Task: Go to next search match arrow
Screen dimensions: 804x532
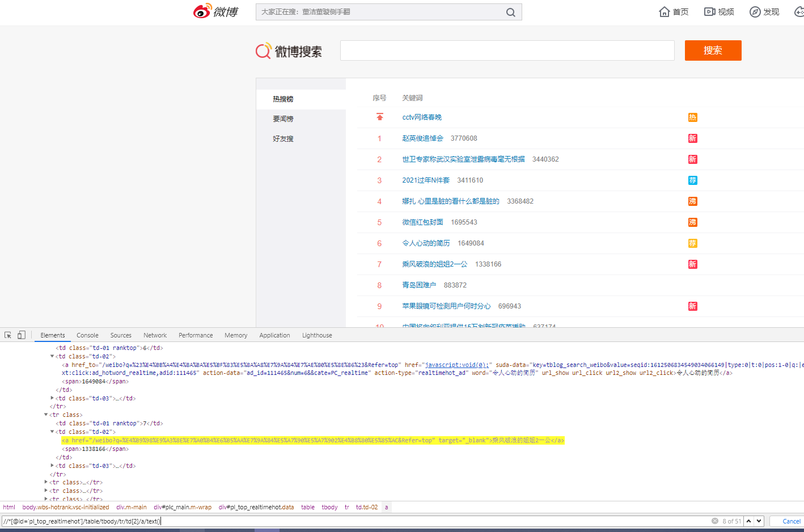Action: (759, 521)
